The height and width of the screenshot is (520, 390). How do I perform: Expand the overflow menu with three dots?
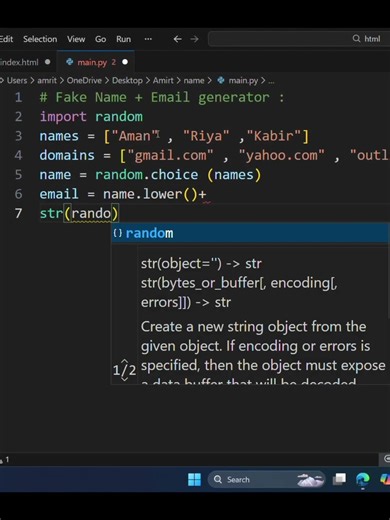point(148,39)
